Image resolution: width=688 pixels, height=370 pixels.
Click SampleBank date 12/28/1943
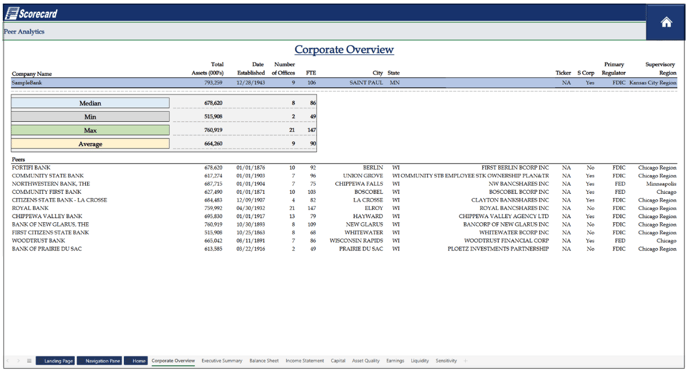pos(251,83)
